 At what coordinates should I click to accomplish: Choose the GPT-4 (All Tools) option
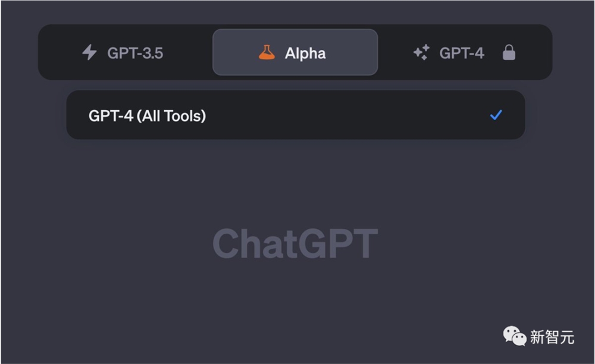(296, 115)
